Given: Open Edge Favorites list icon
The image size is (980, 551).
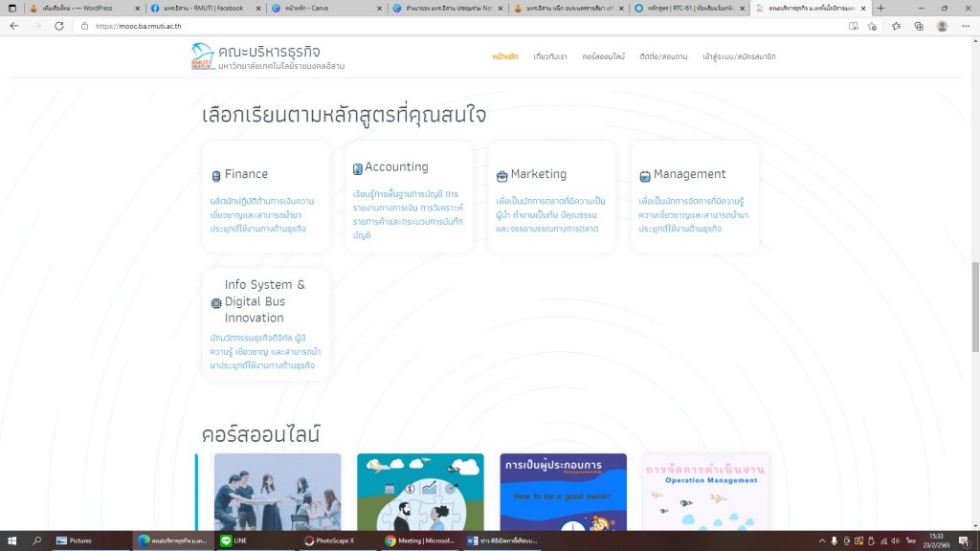Looking at the screenshot, I should 896,26.
